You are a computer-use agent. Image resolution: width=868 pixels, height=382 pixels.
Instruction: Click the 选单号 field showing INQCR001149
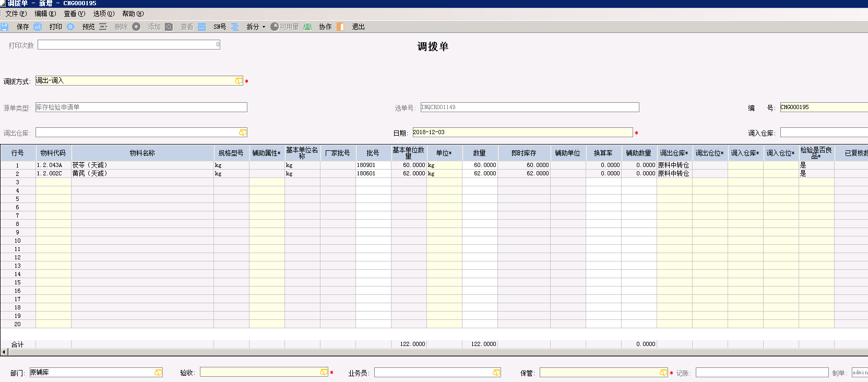coord(530,107)
